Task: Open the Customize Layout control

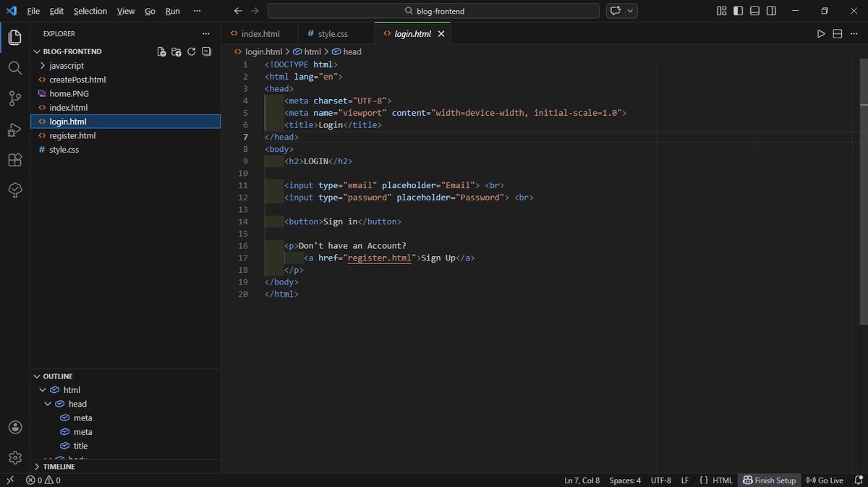Action: tap(721, 11)
